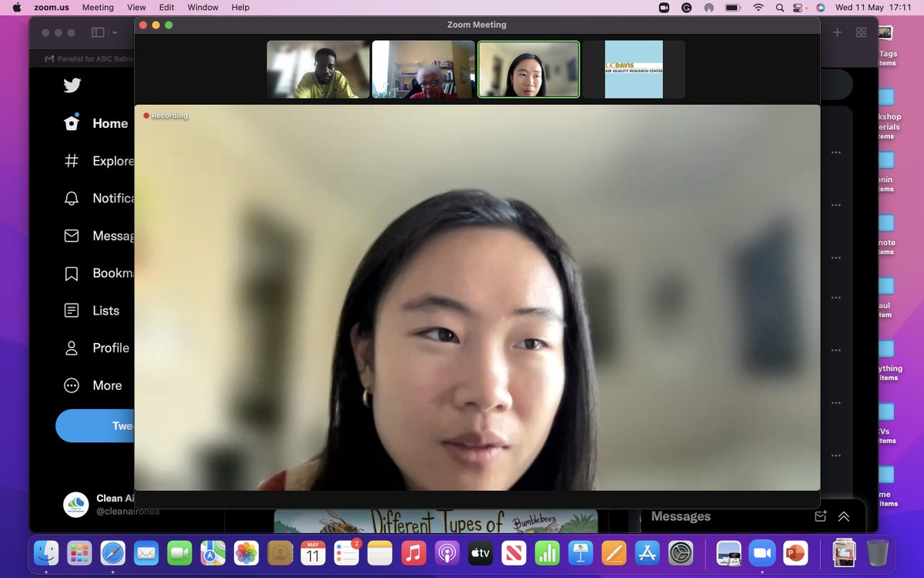Toggle Safari sidebar button
Viewport: 924px width, 578px height.
(98, 32)
